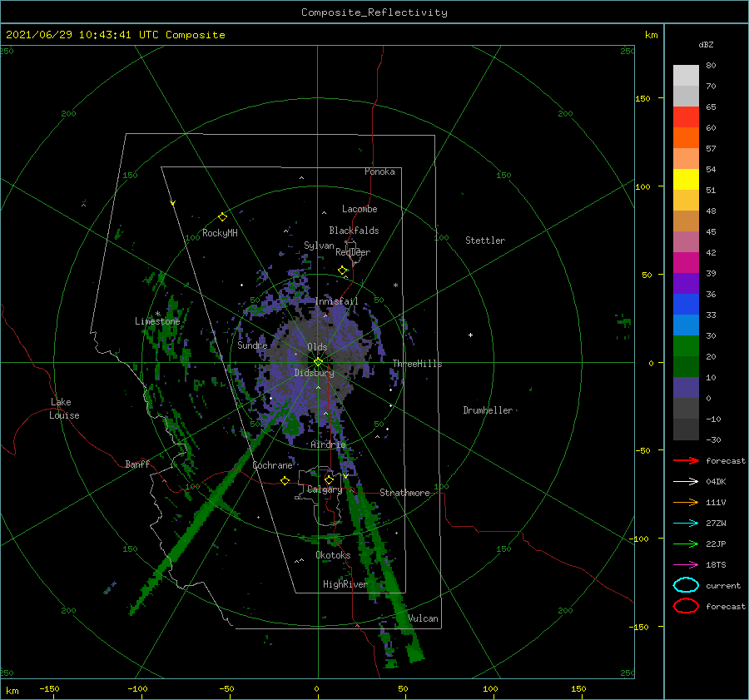The width and height of the screenshot is (749, 700).
Task: Click the Composite_Reflectivity title
Action: click(374, 12)
